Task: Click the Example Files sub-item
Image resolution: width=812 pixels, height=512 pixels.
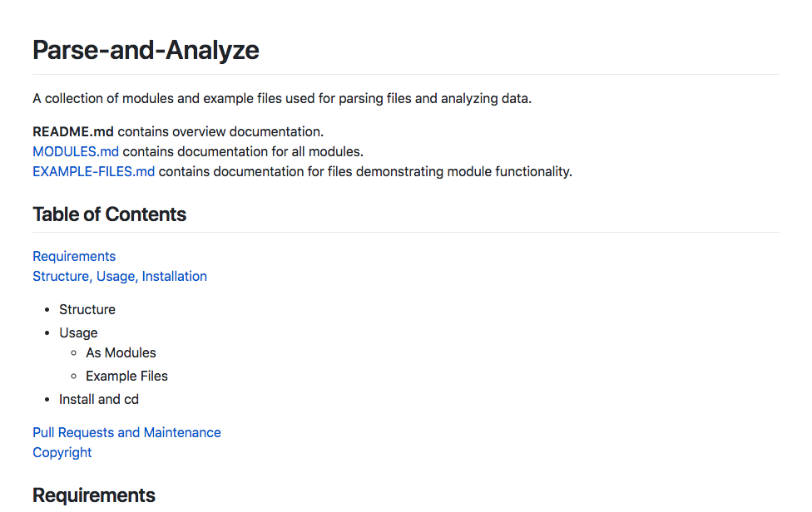Action: click(x=126, y=376)
